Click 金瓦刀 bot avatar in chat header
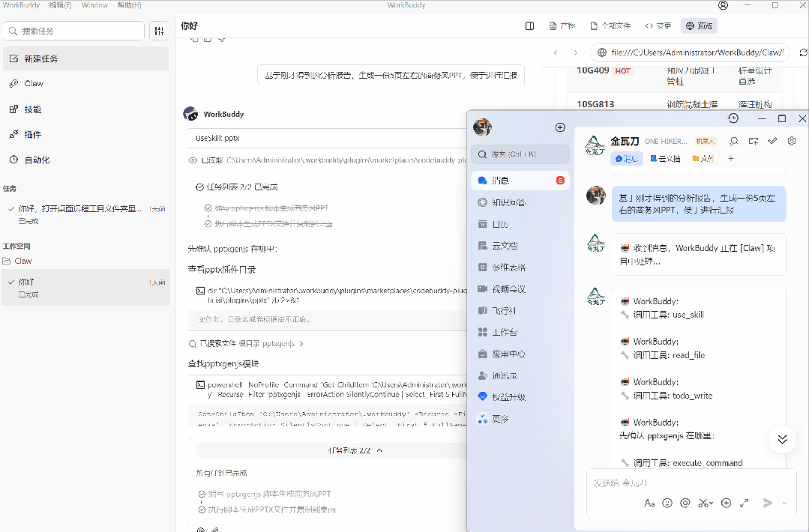Viewport: 809px width, 532px height. click(595, 145)
